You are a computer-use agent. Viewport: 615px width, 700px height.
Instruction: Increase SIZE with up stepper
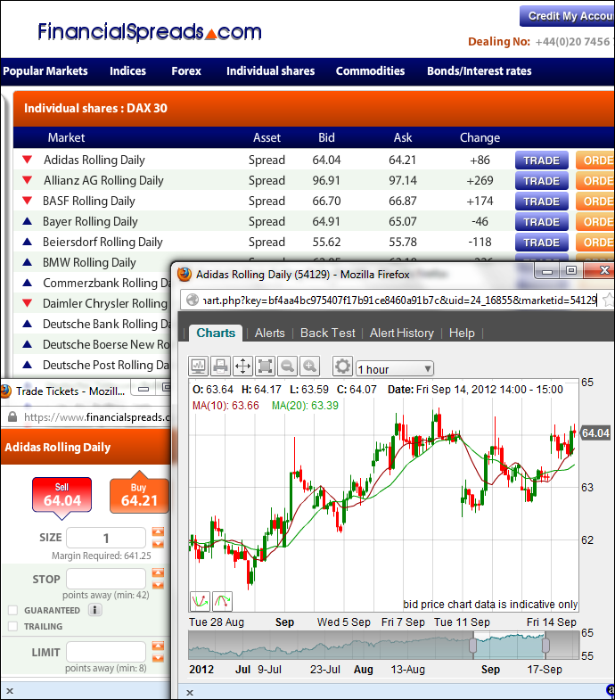click(x=158, y=531)
